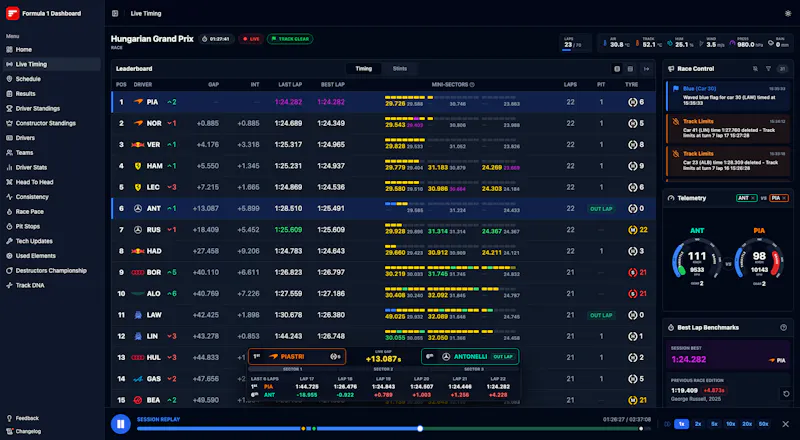This screenshot has width=800, height=440.
Task: Click the Teams sidebar icon
Action: [x=9, y=153]
